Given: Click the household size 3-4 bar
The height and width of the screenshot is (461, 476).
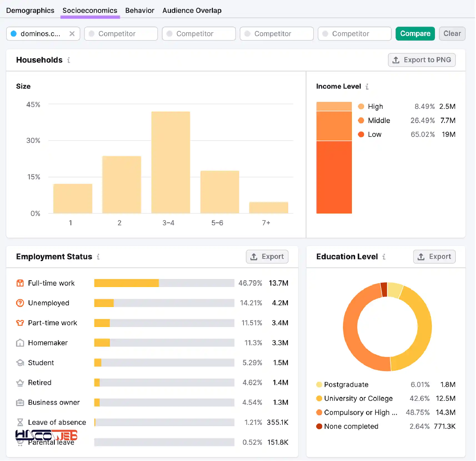Looking at the screenshot, I should (x=171, y=163).
